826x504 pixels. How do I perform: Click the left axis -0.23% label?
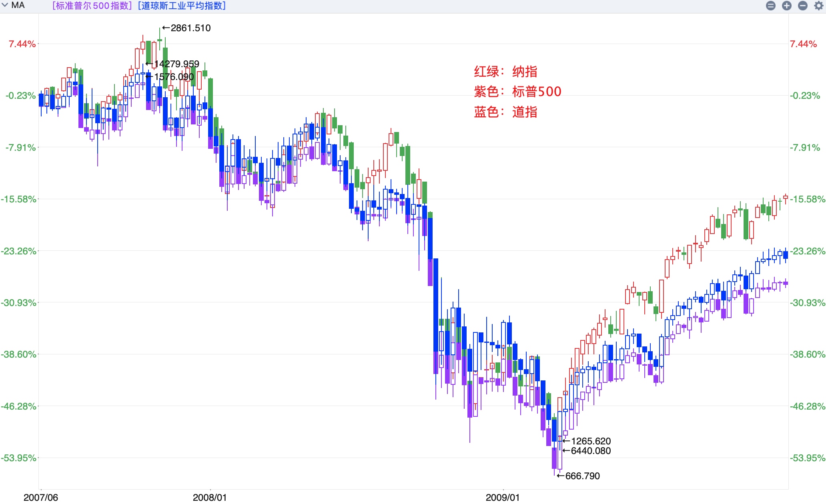pos(21,96)
